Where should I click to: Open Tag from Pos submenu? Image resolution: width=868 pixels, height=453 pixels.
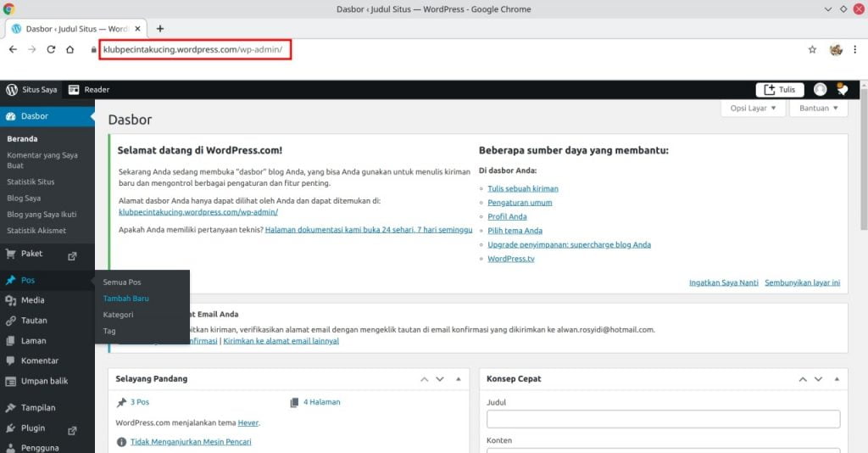pyautogui.click(x=109, y=331)
